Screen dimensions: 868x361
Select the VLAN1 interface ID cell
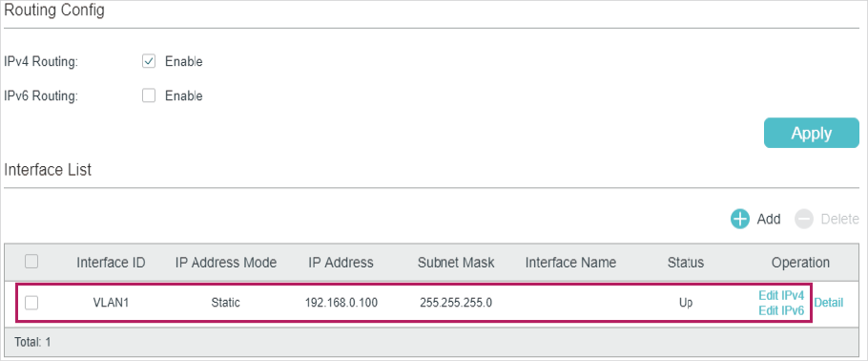pos(111,303)
